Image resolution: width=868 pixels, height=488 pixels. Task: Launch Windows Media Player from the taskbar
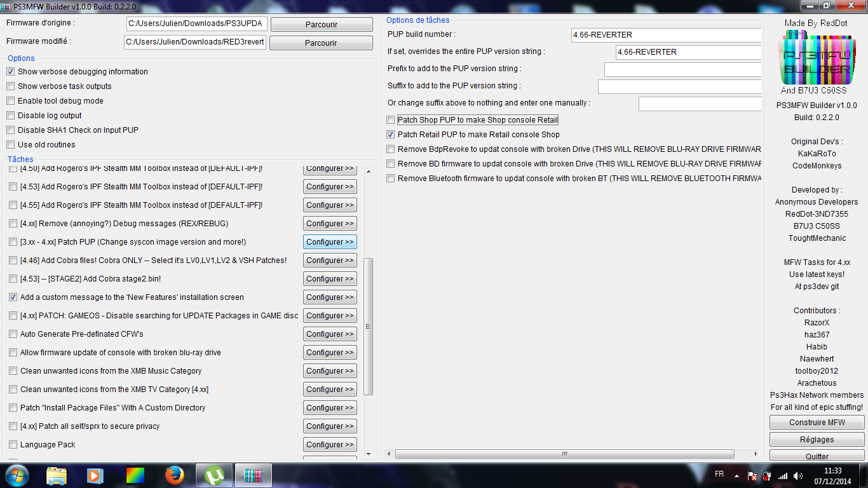point(95,475)
